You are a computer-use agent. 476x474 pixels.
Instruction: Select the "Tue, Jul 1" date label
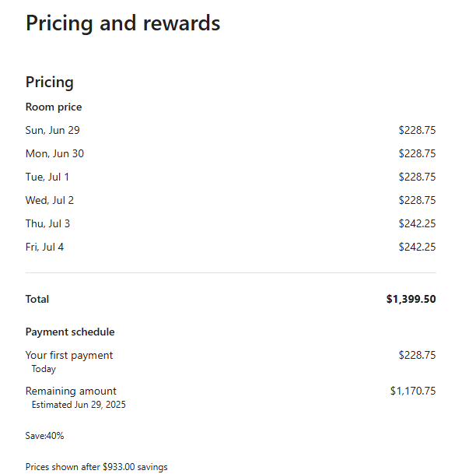click(x=47, y=177)
